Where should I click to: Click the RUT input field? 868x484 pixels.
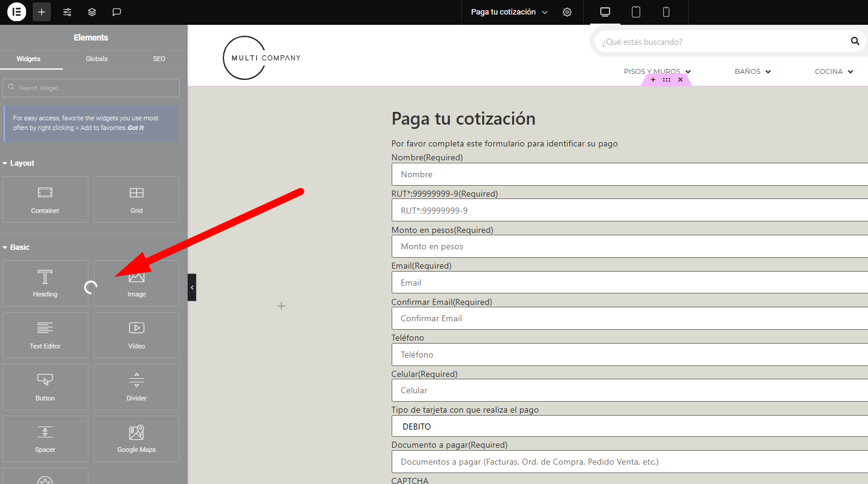click(x=630, y=211)
